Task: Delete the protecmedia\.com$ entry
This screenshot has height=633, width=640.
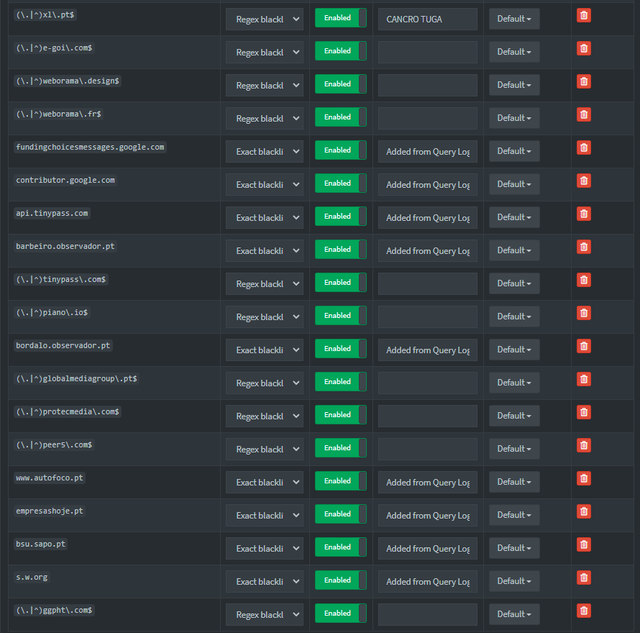Action: tap(584, 412)
